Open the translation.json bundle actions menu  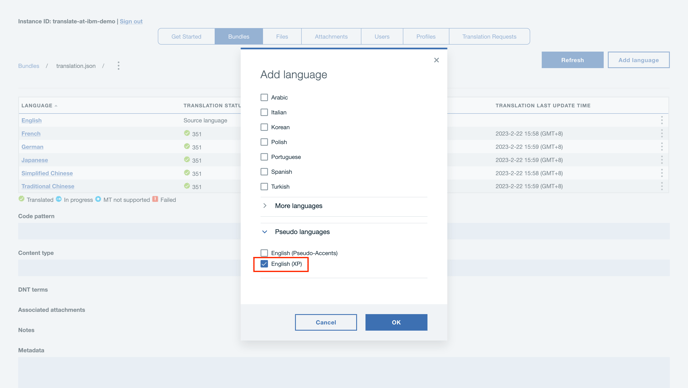[x=118, y=66]
